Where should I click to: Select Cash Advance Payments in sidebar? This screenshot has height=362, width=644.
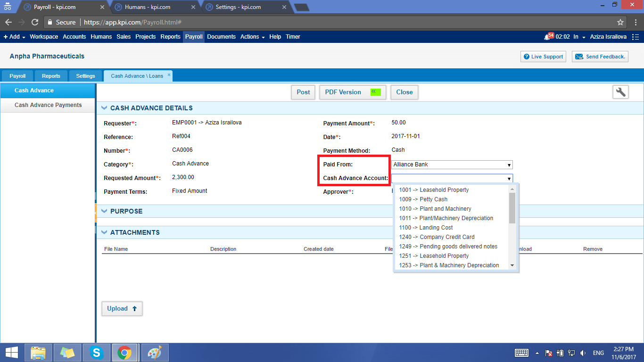pyautogui.click(x=48, y=105)
